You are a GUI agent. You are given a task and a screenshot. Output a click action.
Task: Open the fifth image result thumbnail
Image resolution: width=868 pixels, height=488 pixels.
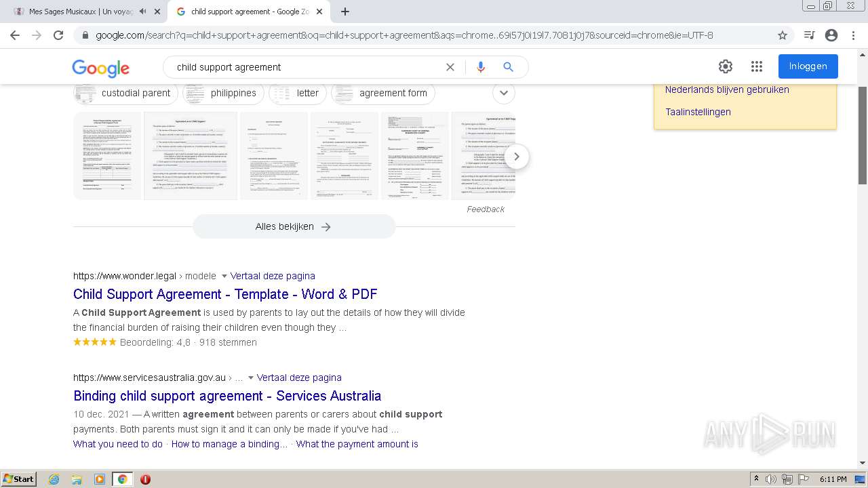pos(415,156)
